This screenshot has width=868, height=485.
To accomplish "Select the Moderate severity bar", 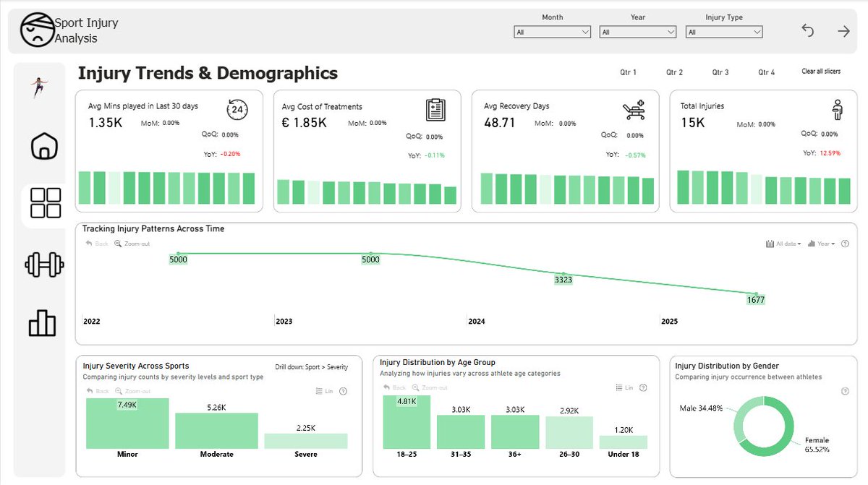I will pos(216,431).
